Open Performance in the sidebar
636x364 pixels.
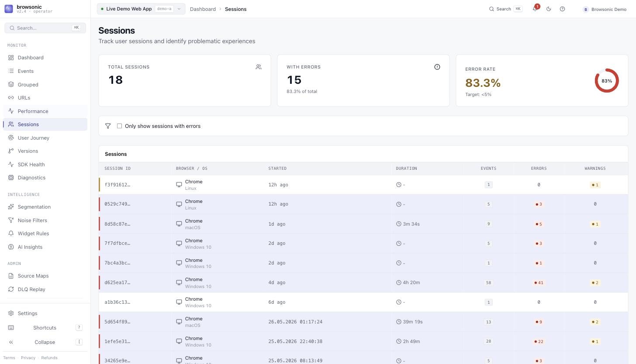click(45, 111)
